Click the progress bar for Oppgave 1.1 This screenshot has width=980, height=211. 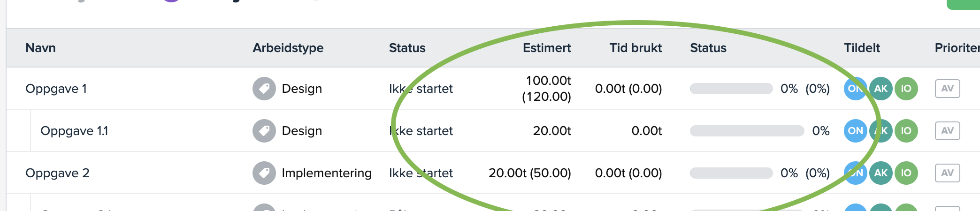point(747,131)
